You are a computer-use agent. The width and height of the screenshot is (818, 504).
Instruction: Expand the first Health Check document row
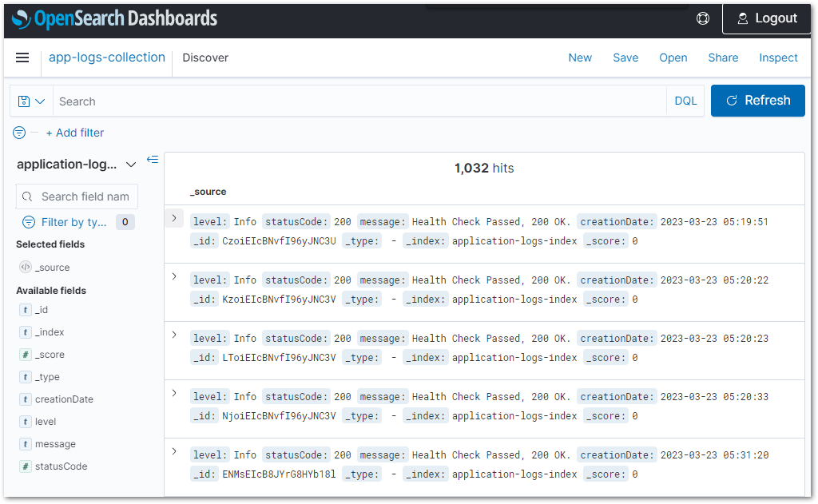(174, 217)
